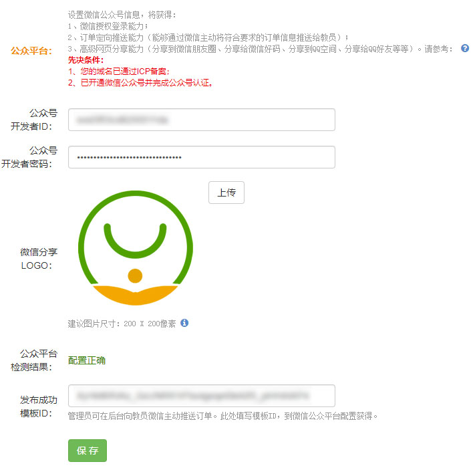Click the red 先决条件 heading text
The image size is (475, 476).
click(x=86, y=59)
